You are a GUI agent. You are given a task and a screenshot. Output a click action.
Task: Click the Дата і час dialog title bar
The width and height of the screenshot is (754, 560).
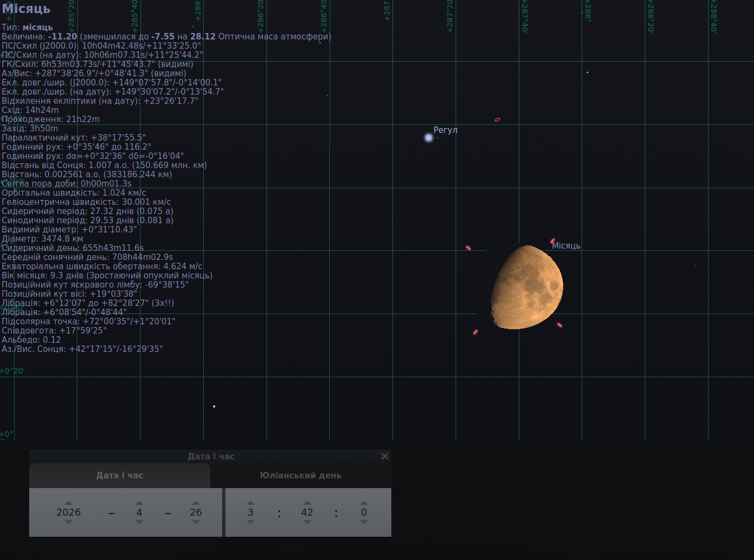click(210, 456)
